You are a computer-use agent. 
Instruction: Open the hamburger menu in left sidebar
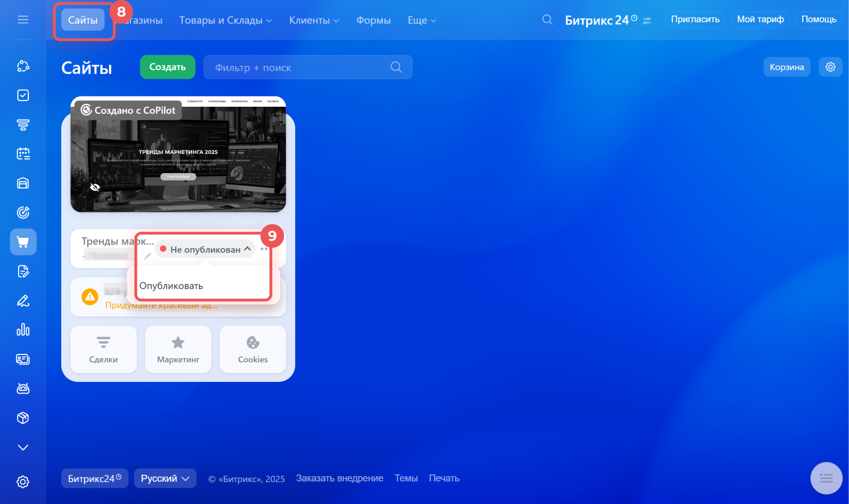[x=23, y=19]
